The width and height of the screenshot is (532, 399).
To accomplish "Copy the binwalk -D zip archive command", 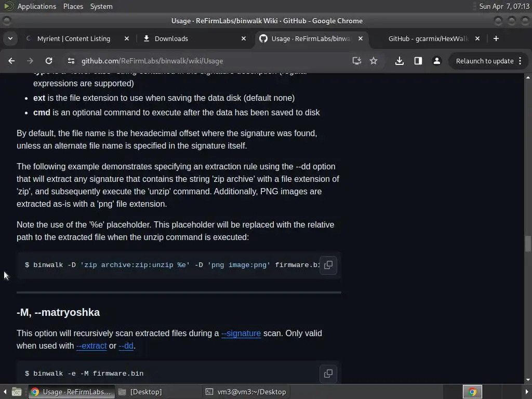I will 328,265.
